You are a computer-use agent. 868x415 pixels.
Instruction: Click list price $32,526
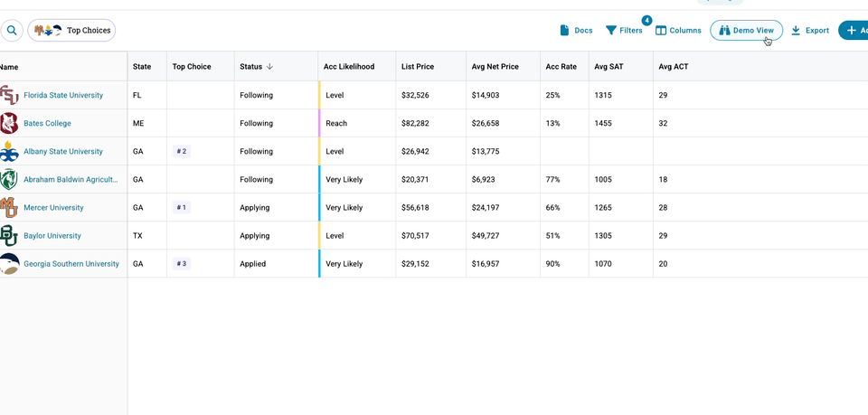[415, 95]
